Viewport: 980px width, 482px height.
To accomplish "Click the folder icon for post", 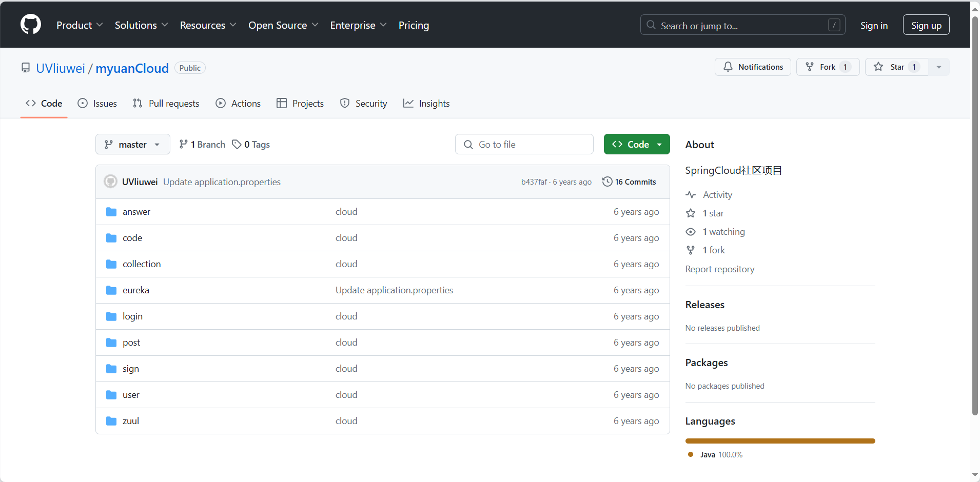I will click(111, 343).
